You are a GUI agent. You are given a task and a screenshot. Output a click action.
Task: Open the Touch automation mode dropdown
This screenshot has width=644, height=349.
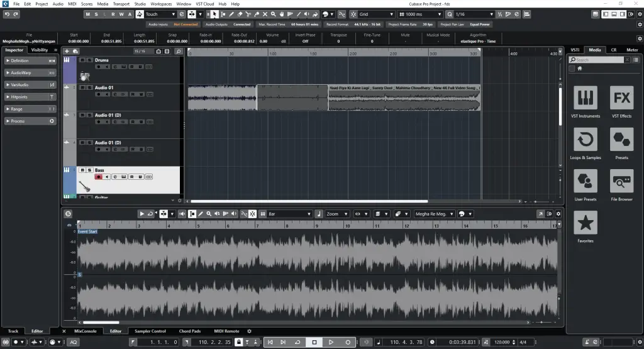(160, 14)
